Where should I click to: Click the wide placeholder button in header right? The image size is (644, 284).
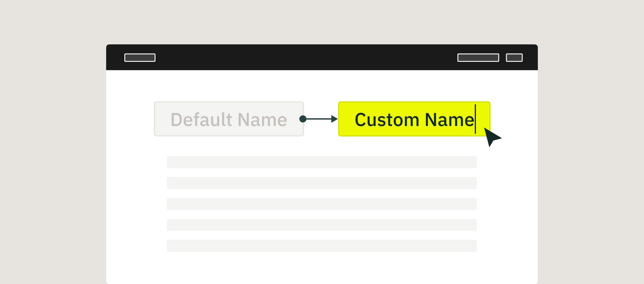click(x=478, y=58)
